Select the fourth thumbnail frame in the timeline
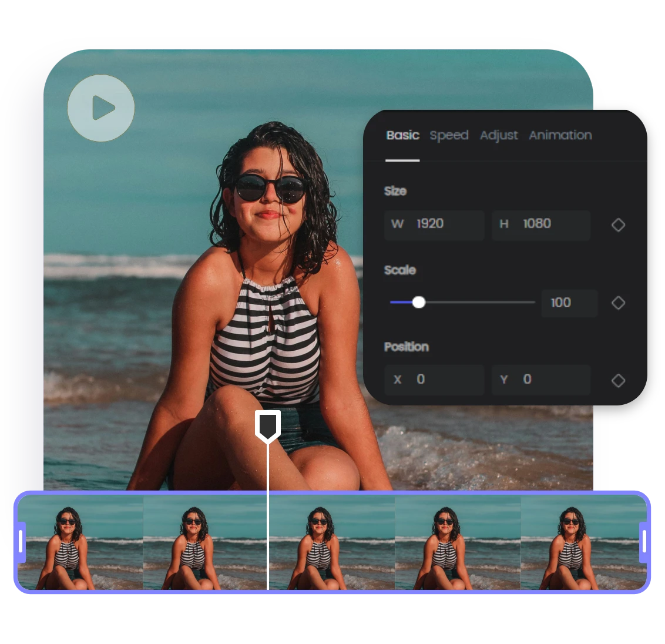This screenshot has width=665, height=644. [x=457, y=542]
